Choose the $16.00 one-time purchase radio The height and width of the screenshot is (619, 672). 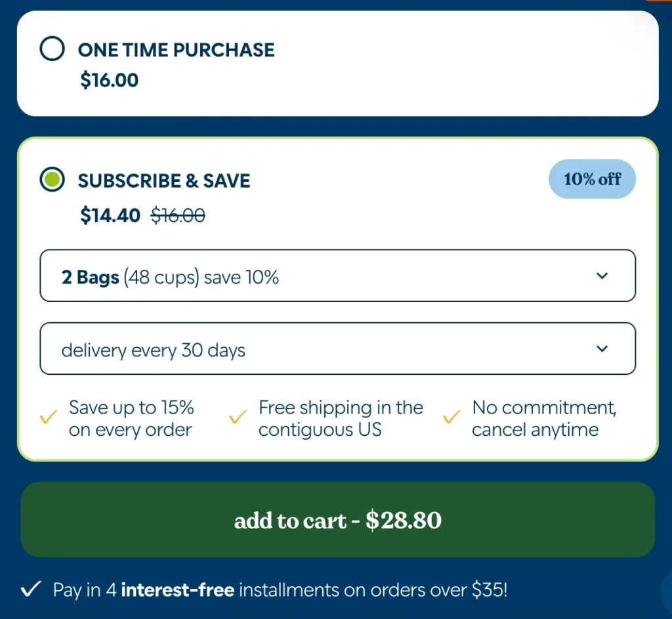(x=52, y=48)
